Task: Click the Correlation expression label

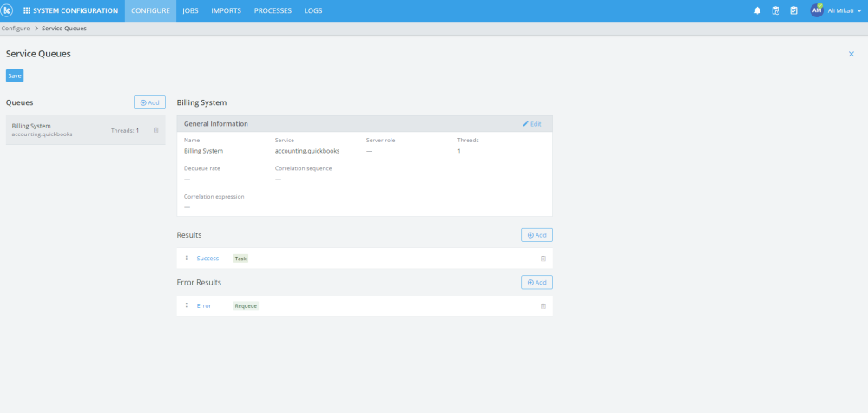Action: 214,197
